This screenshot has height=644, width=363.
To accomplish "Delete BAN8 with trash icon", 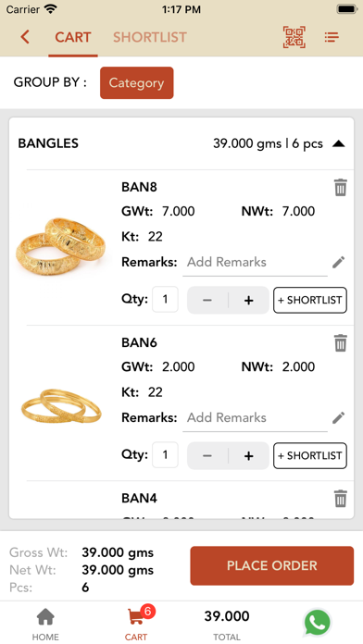I will coord(341,188).
